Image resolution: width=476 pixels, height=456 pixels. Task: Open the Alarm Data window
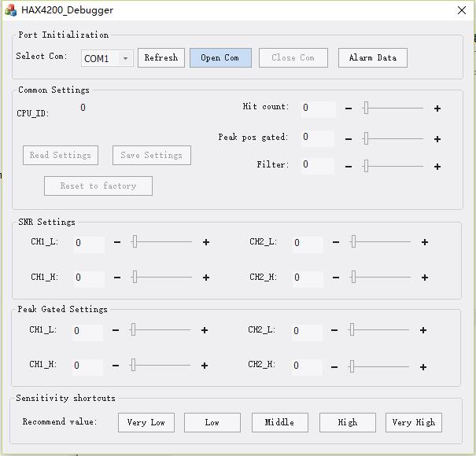click(373, 57)
